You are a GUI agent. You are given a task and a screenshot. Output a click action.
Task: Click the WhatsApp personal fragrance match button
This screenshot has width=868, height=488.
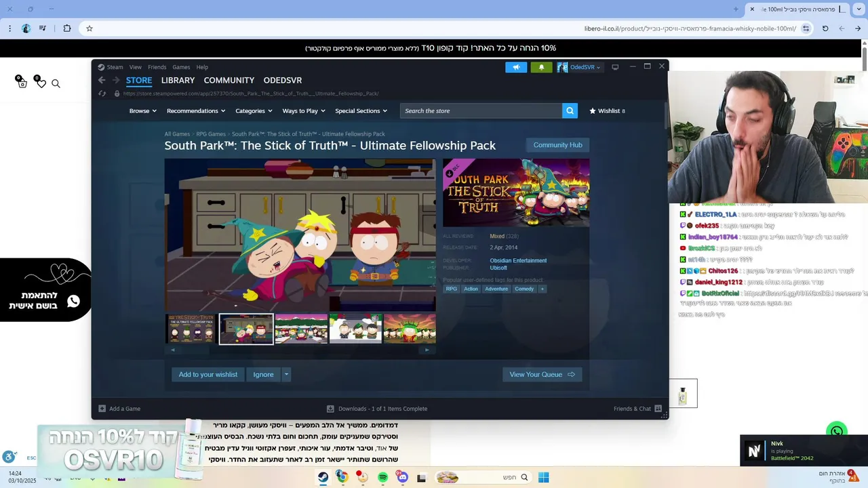[45, 290]
